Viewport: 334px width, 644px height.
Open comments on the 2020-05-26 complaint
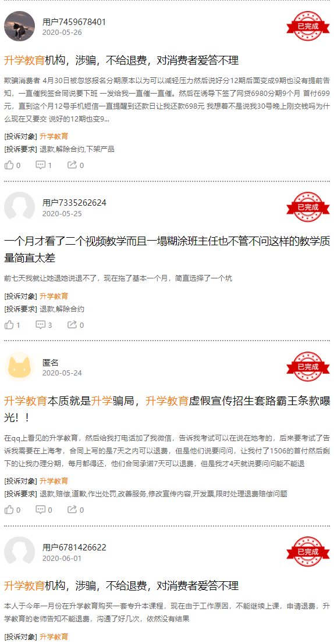44,165
